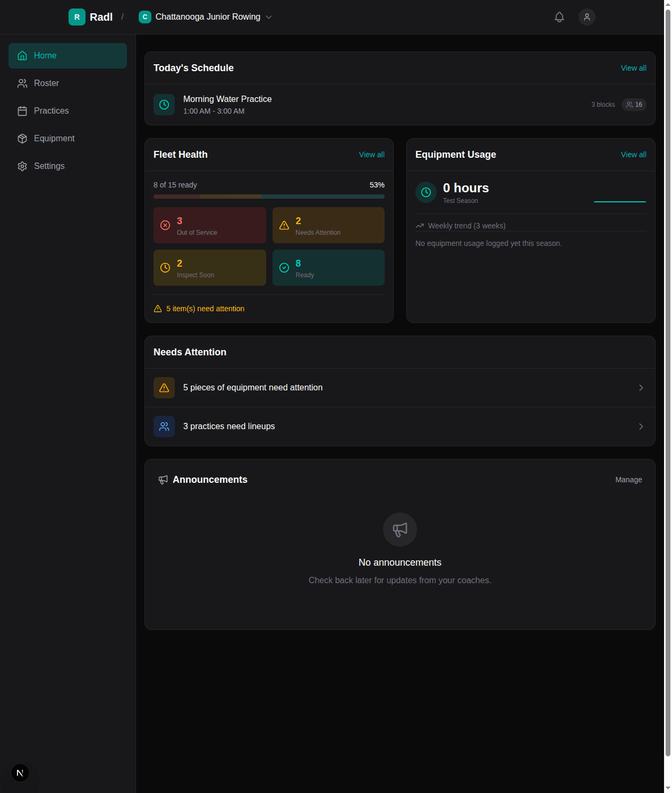
Task: Click the usage sparkline trend line
Action: click(x=620, y=202)
